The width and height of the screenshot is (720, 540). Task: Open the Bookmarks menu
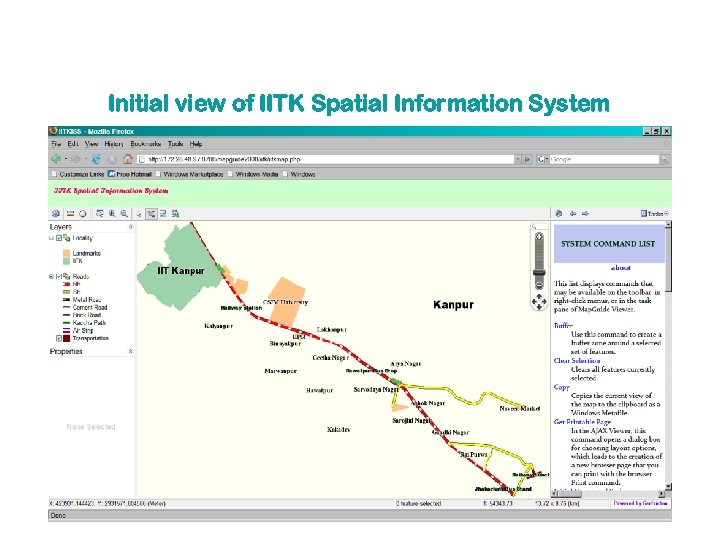[146, 144]
